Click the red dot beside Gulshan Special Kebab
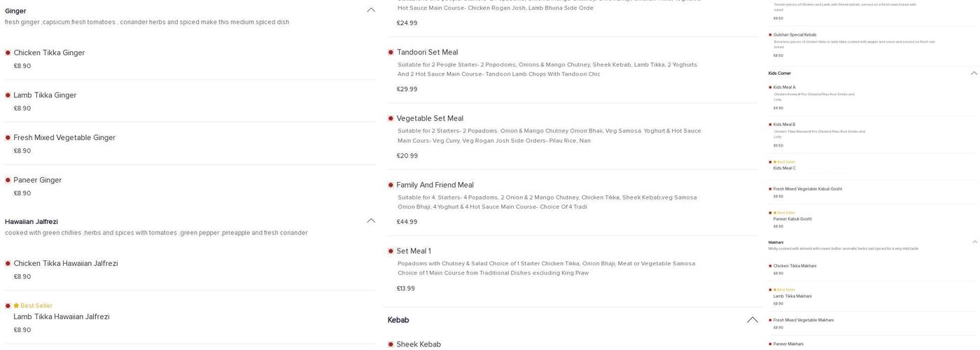The height and width of the screenshot is (350, 980). [771, 35]
